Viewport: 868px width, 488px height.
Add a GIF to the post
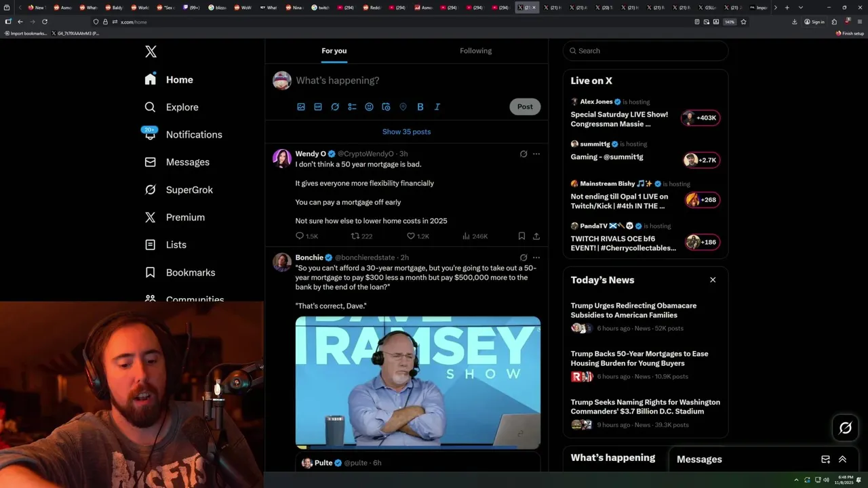(x=318, y=107)
